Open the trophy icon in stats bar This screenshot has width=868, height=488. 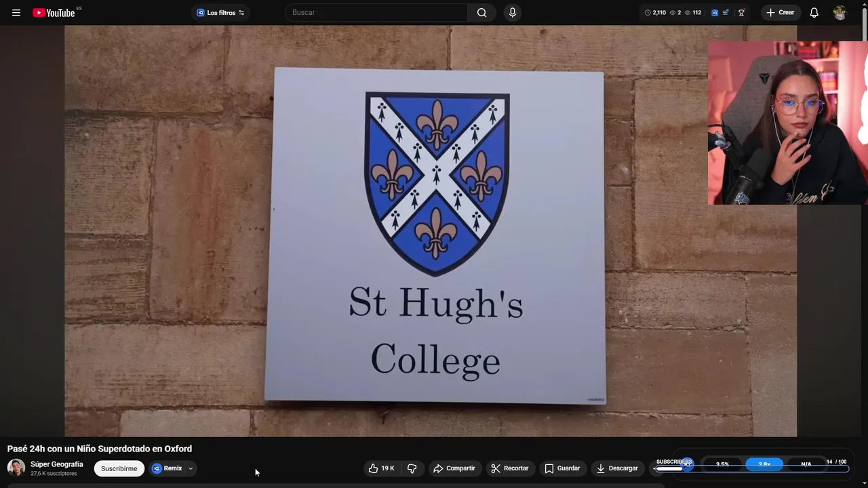click(x=741, y=12)
